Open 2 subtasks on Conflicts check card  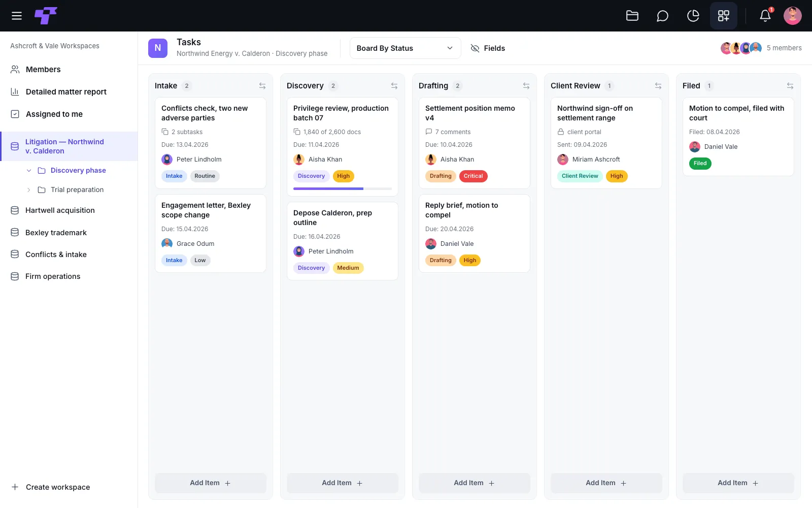coord(182,132)
